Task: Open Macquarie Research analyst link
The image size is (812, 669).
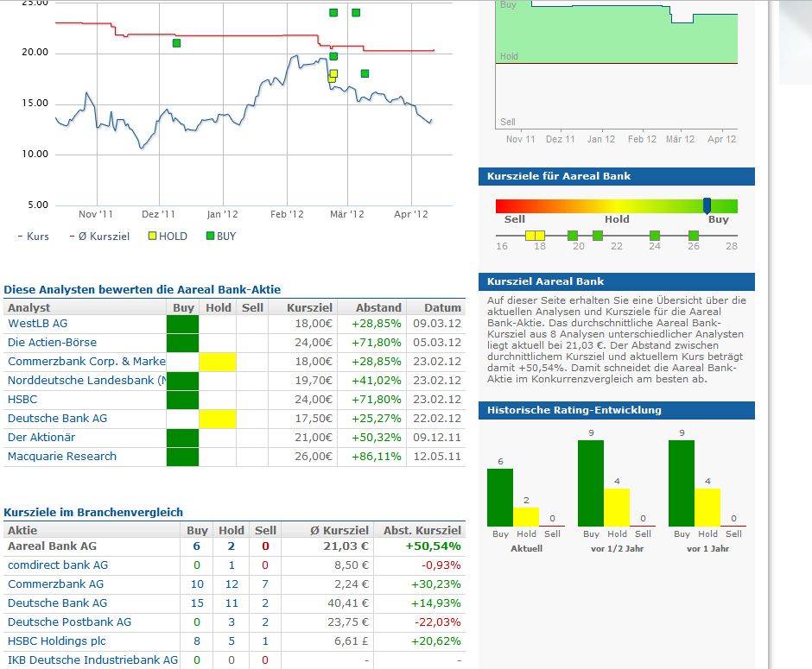Action: (x=61, y=457)
